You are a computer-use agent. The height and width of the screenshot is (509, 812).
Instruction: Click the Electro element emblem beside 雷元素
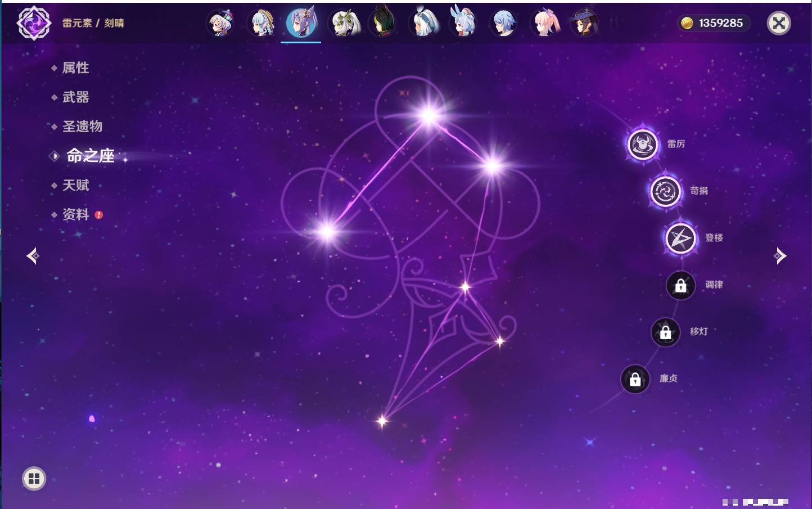click(34, 23)
